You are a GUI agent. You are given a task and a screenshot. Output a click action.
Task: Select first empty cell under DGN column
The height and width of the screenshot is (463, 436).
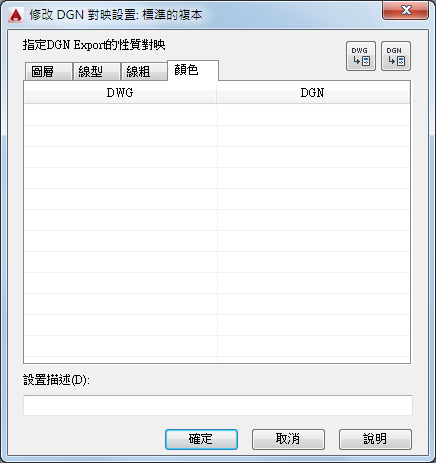[x=313, y=115]
